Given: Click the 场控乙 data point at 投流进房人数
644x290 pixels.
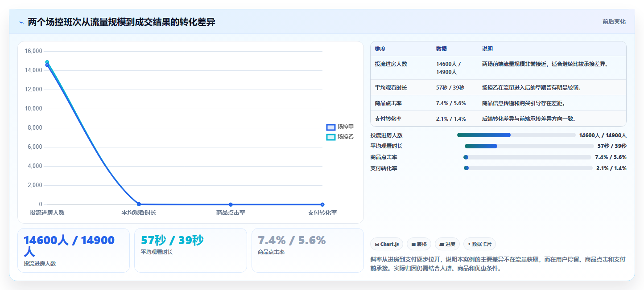Looking at the screenshot, I should coord(47,62).
